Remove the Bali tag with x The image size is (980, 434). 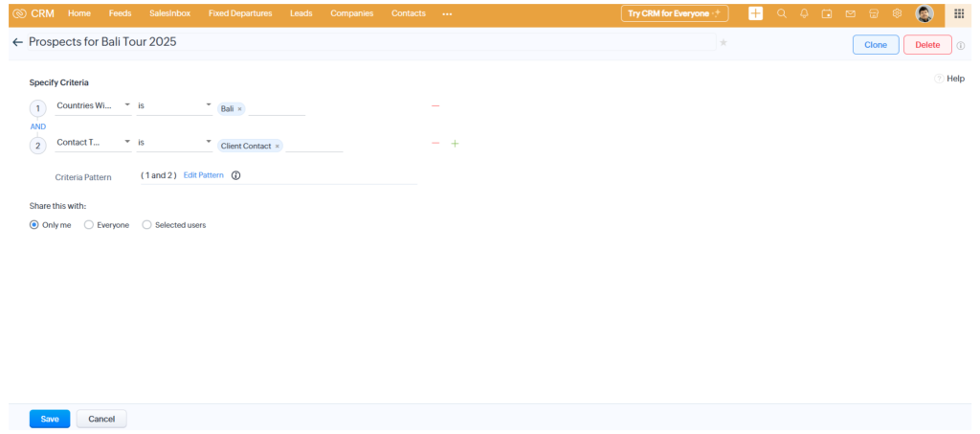coord(239,109)
